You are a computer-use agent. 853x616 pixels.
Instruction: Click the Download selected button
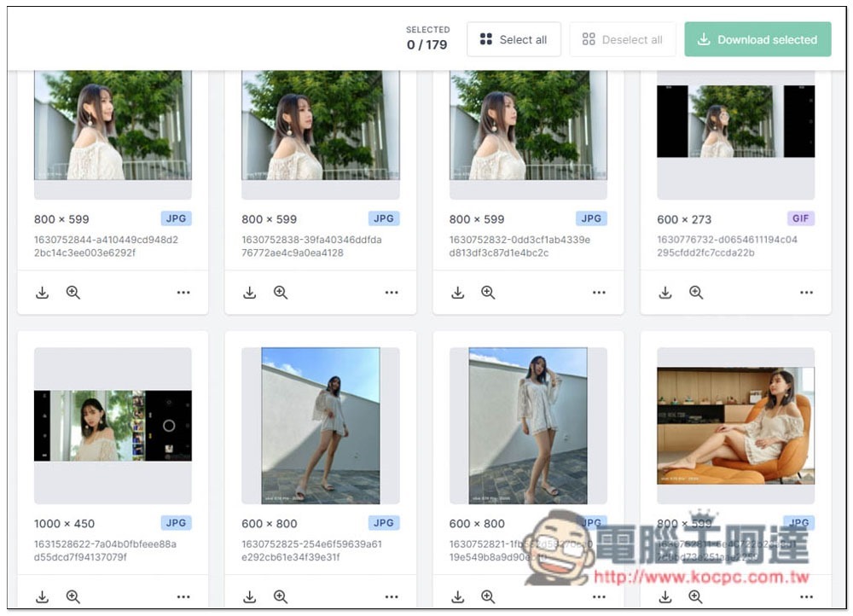click(757, 40)
